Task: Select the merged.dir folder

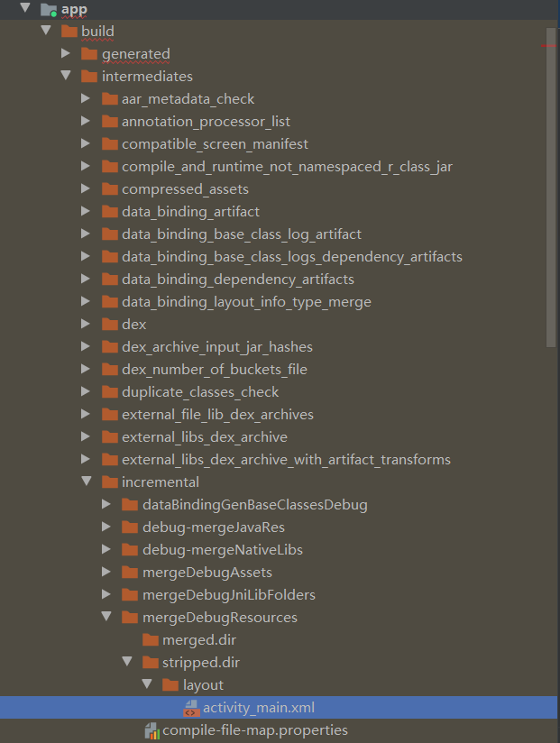Action: [199, 639]
